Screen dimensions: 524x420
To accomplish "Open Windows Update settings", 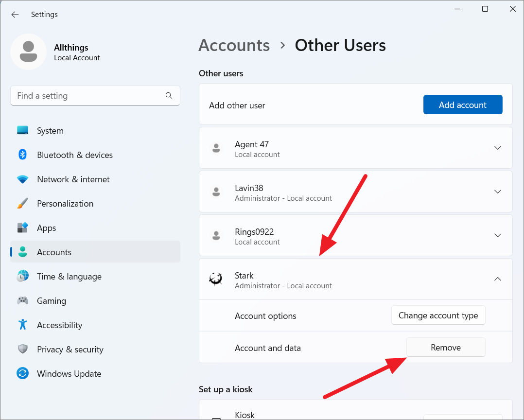I will [x=69, y=373].
